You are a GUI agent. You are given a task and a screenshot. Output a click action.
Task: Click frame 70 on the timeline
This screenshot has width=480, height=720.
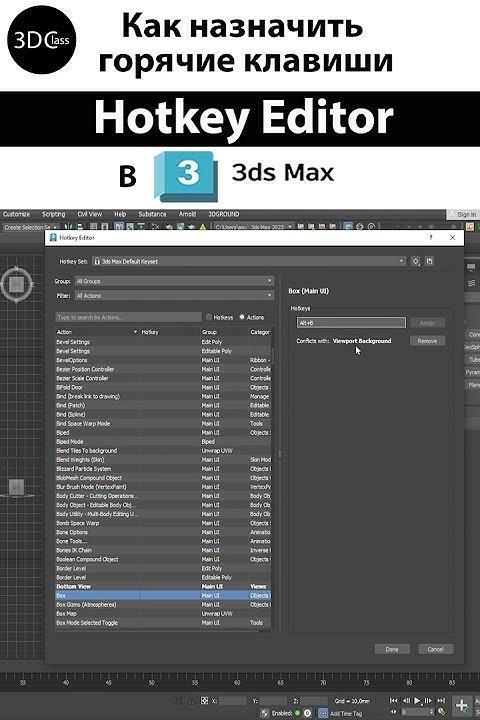[x=323, y=683]
